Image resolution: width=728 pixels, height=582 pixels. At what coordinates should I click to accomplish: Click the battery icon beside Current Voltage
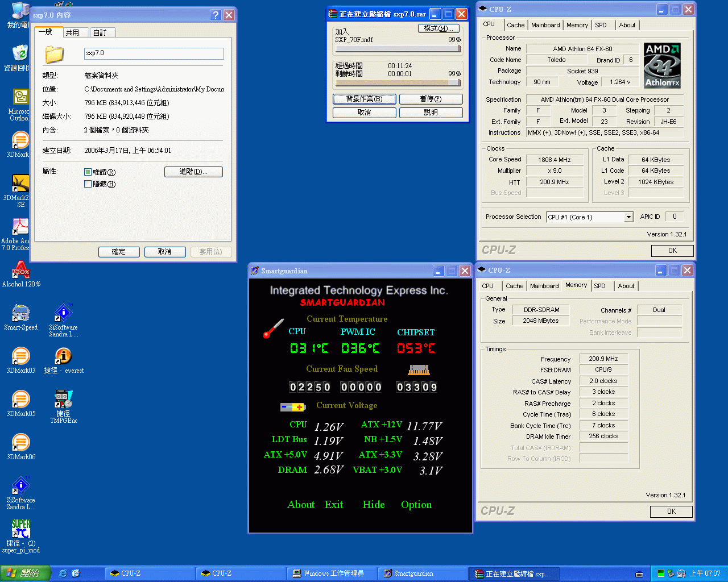pyautogui.click(x=293, y=407)
